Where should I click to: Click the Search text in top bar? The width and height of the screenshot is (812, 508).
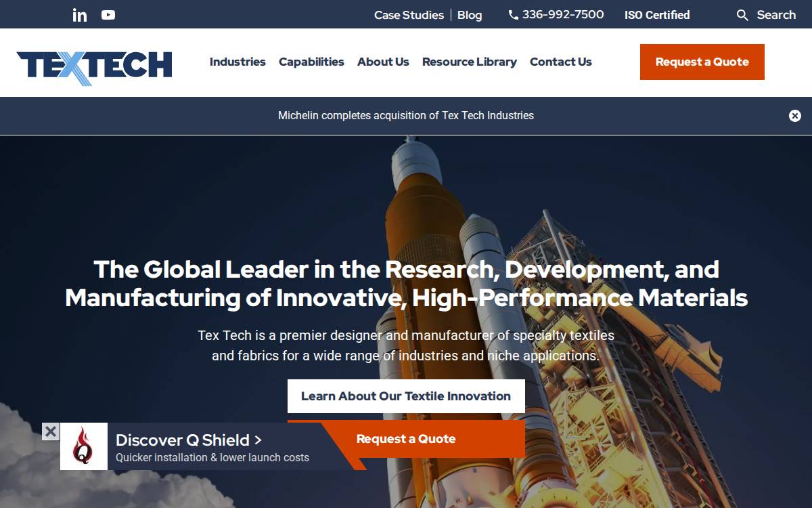(776, 15)
